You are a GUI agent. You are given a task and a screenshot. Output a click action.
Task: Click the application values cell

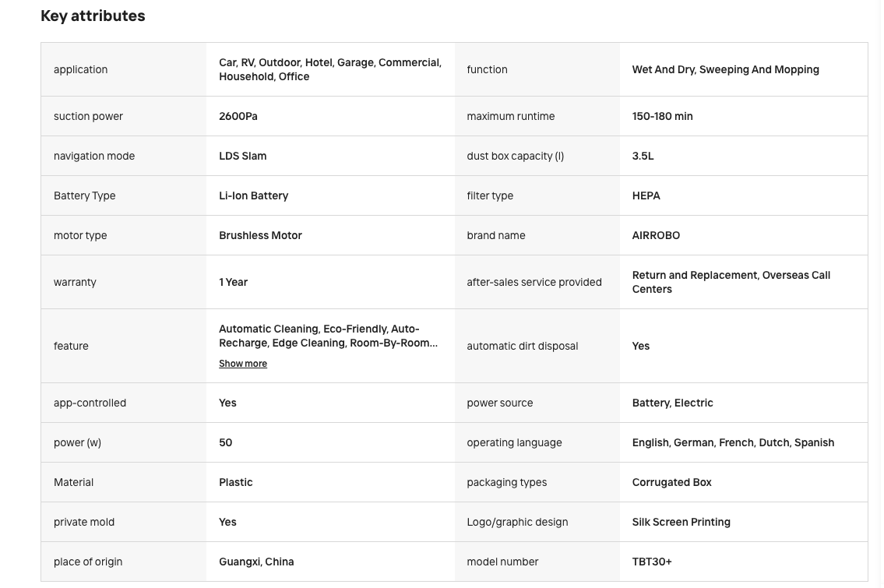click(x=330, y=69)
